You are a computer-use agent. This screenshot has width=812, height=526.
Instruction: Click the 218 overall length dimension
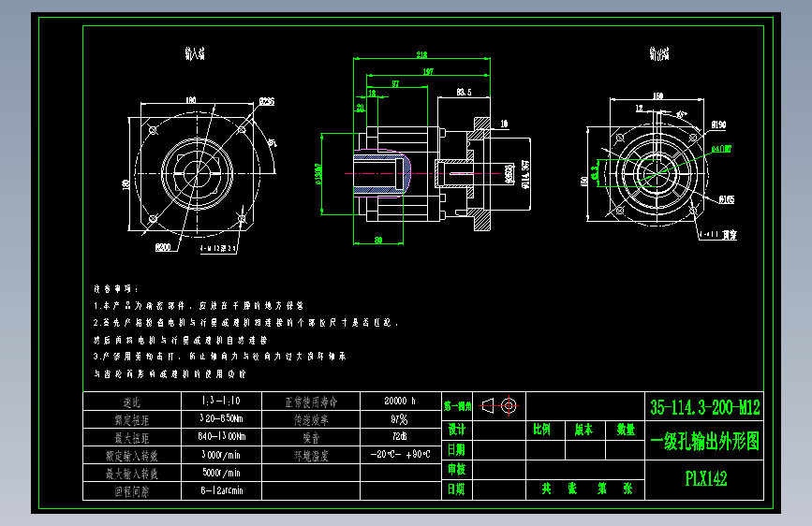tap(422, 54)
